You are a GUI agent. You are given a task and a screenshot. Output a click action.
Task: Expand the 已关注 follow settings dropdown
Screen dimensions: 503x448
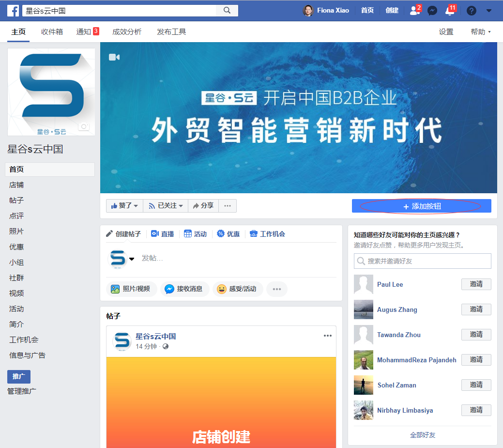(165, 205)
